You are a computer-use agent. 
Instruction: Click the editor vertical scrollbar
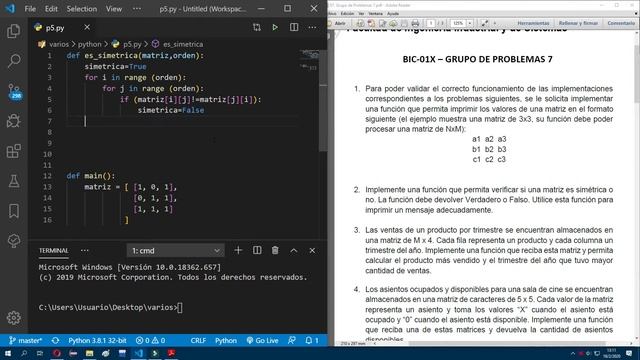(x=323, y=100)
